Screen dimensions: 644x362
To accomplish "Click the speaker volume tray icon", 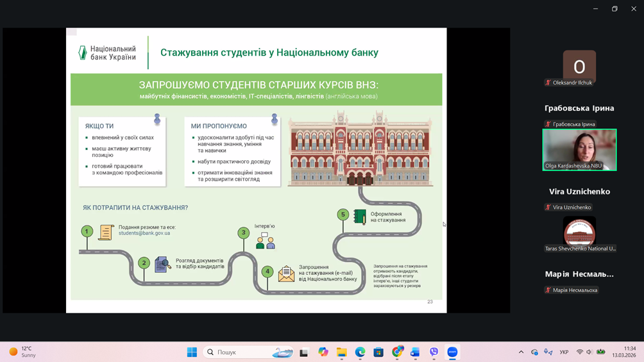I will 589,352.
